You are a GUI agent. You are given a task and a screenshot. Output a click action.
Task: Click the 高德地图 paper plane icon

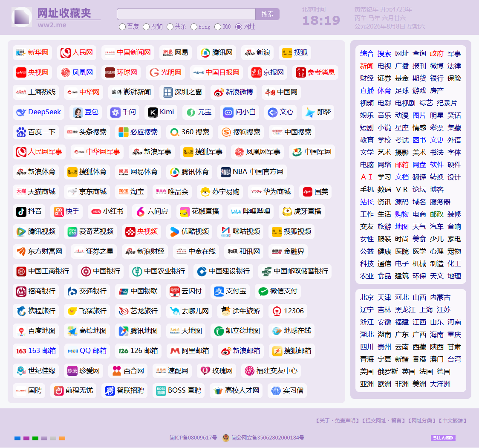click(72, 331)
